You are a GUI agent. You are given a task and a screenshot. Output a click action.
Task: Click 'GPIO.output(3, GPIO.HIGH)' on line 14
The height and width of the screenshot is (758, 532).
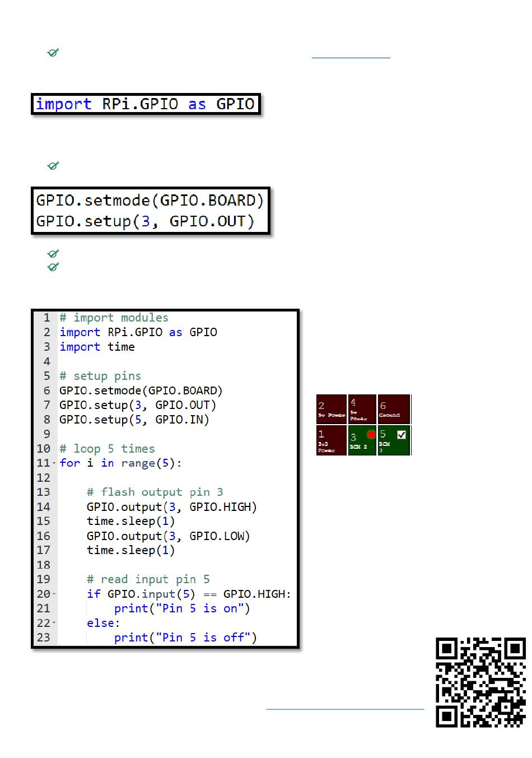[172, 507]
